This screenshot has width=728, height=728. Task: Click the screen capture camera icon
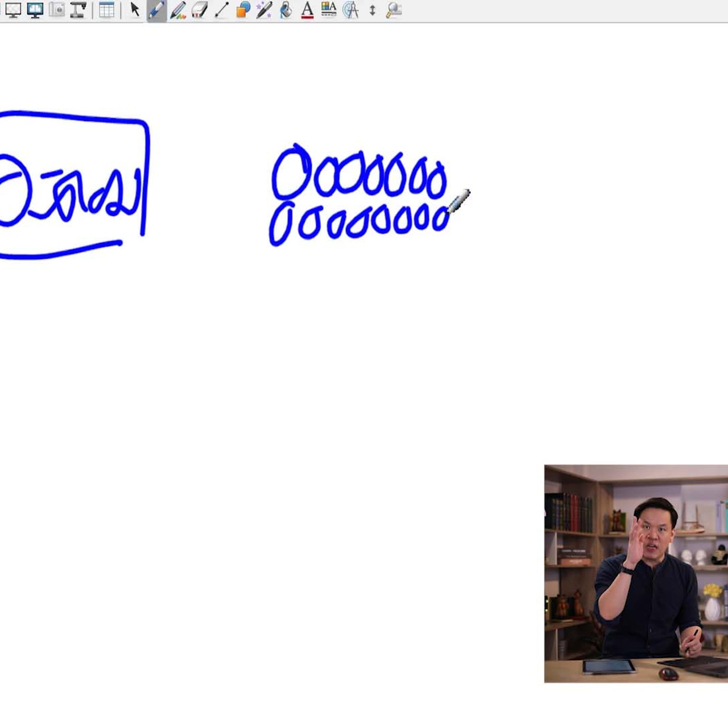click(x=57, y=10)
